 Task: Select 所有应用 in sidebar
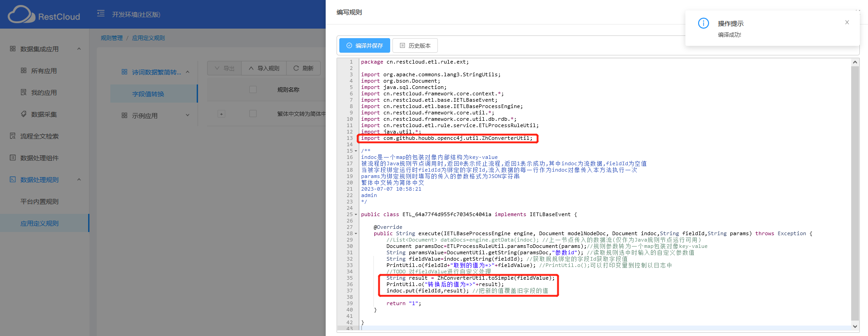click(x=44, y=71)
